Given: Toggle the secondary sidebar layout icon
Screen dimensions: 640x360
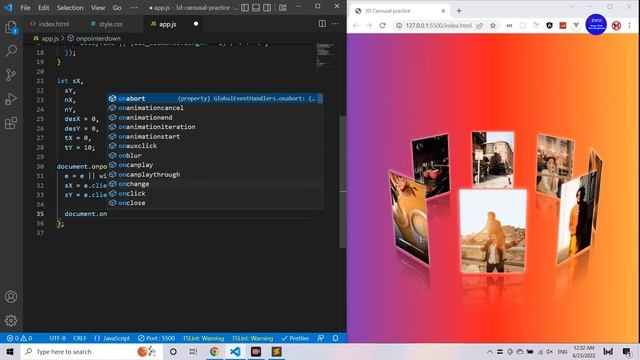Looking at the screenshot, I should 267,7.
